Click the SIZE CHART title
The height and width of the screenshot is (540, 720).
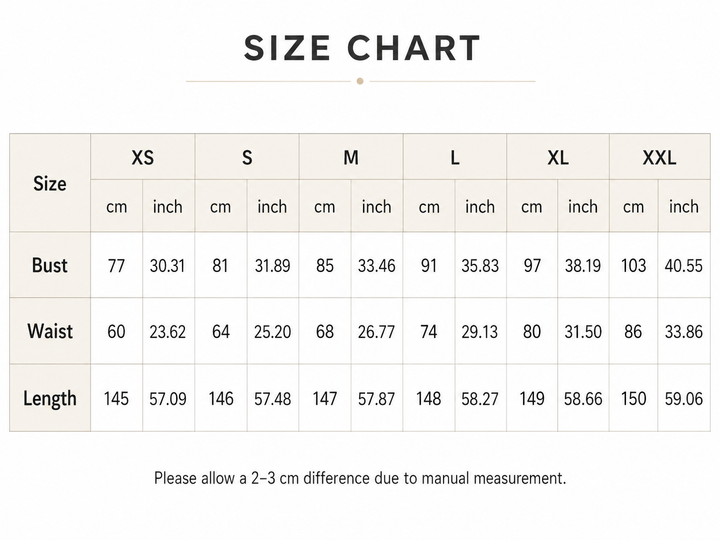coord(362,48)
